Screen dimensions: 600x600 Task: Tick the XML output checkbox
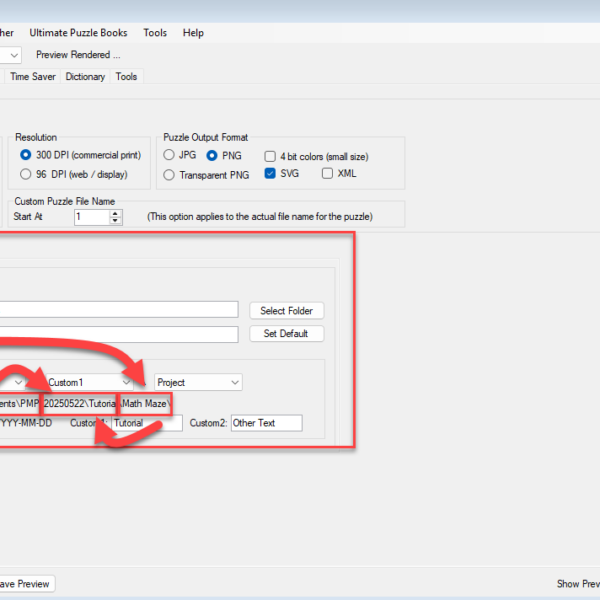[x=328, y=174]
